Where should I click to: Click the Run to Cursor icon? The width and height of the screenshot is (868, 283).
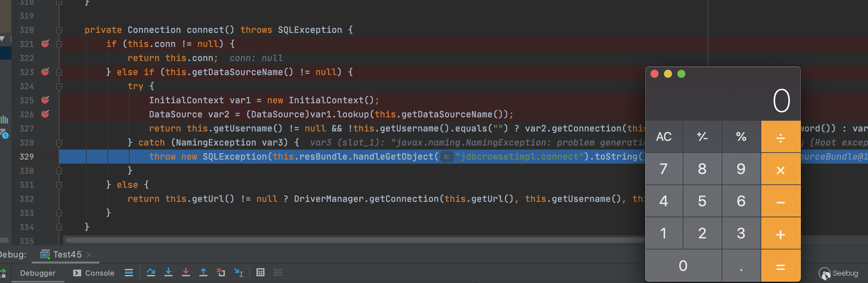238,272
